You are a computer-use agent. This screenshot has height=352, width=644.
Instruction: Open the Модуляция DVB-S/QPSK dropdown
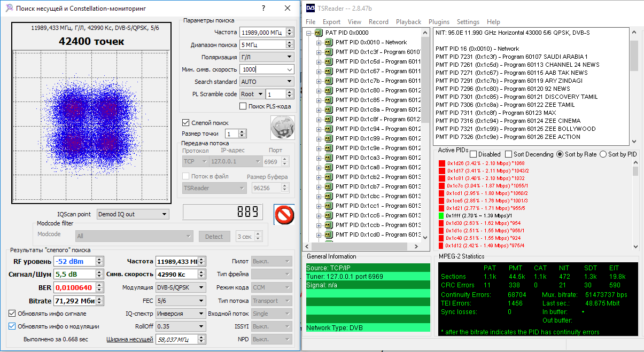pos(180,287)
